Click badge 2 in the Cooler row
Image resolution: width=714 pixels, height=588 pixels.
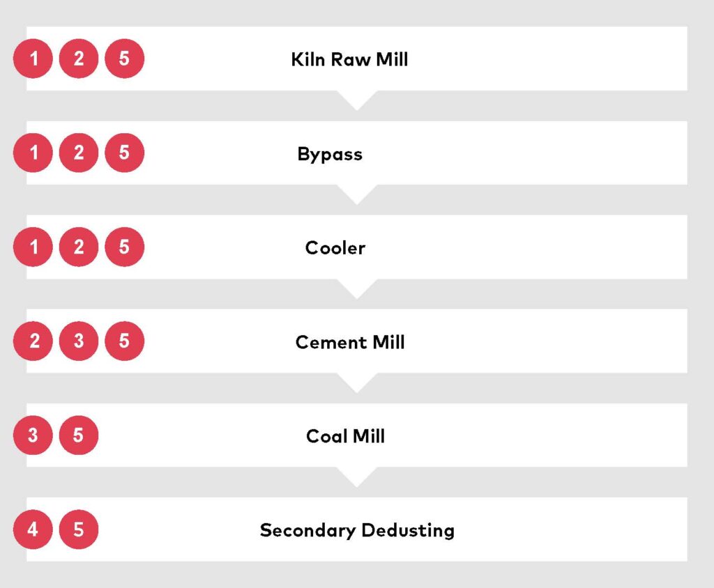coord(79,247)
